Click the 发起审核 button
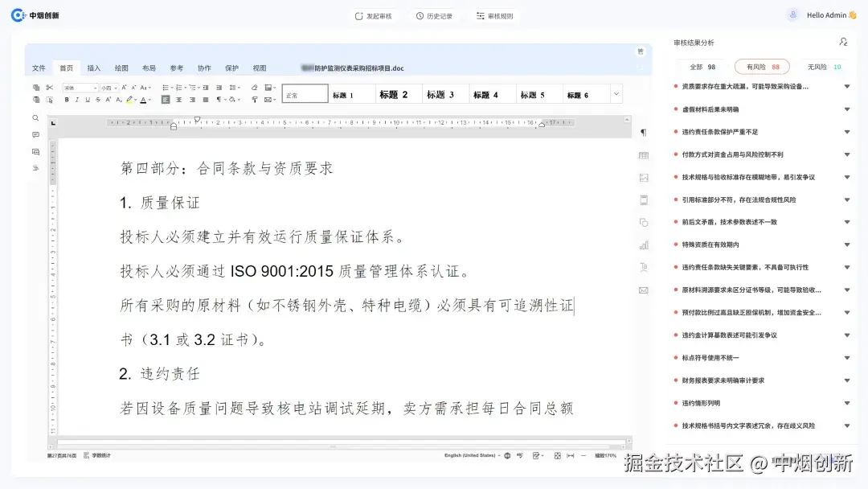The width and height of the screenshot is (868, 489). tap(373, 14)
